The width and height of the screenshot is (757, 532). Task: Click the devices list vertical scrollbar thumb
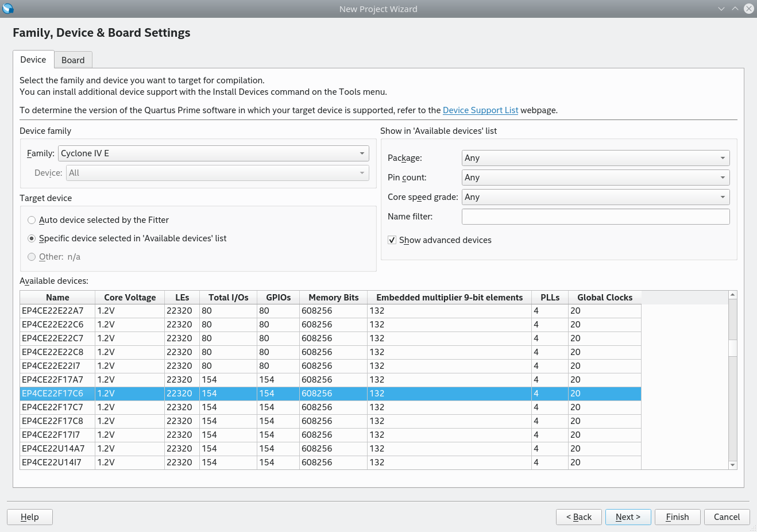click(x=732, y=348)
